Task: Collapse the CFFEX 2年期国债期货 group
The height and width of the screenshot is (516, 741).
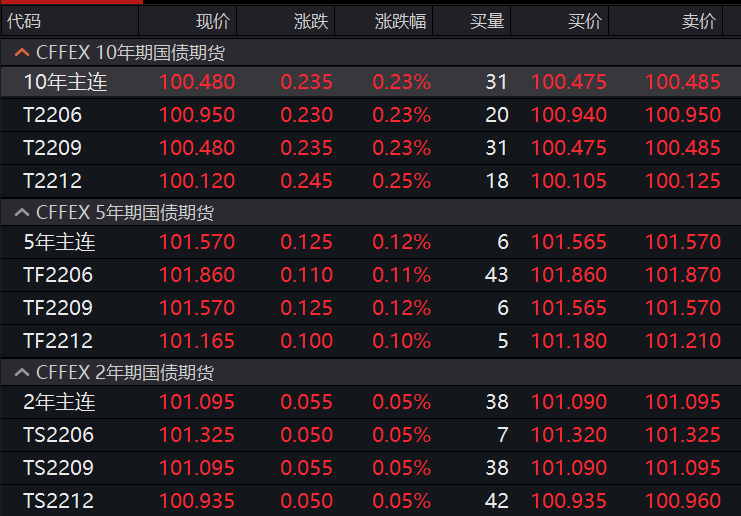Action: 22,373
